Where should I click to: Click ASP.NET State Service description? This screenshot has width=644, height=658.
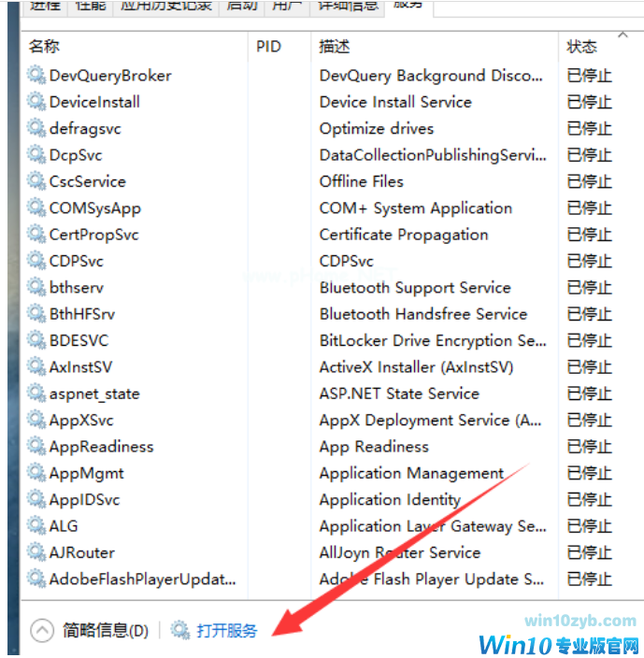399,393
